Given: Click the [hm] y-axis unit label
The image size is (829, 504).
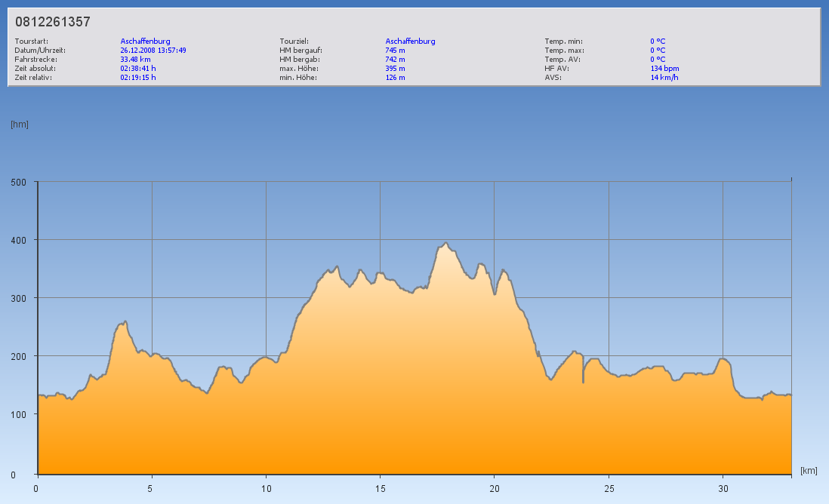Looking at the screenshot, I should (x=20, y=124).
